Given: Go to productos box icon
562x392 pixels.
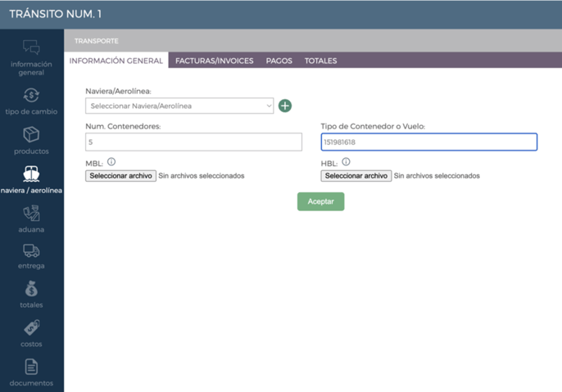Looking at the screenshot, I should 31,134.
